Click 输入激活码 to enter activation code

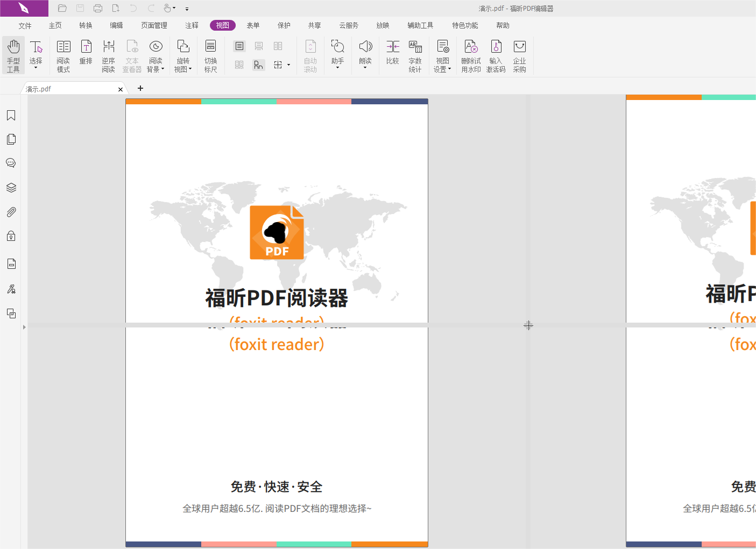[x=495, y=54]
